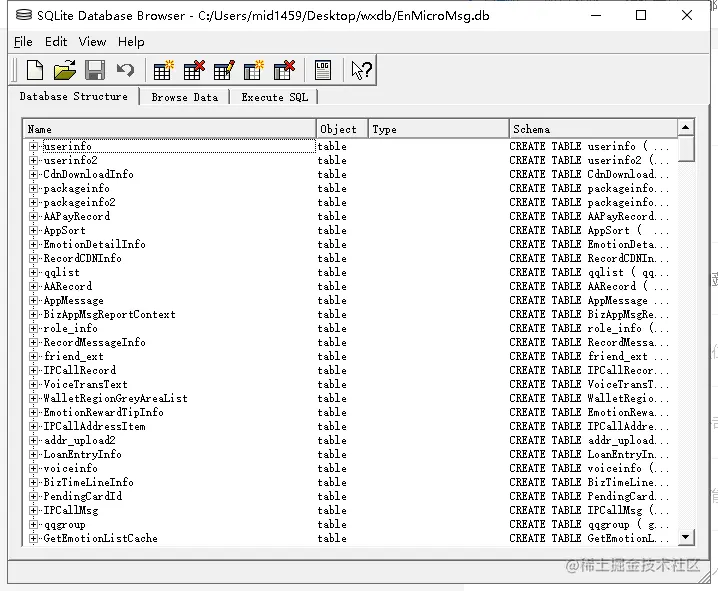Click the scrollbar up arrow
This screenshot has height=591, width=718.
[685, 127]
